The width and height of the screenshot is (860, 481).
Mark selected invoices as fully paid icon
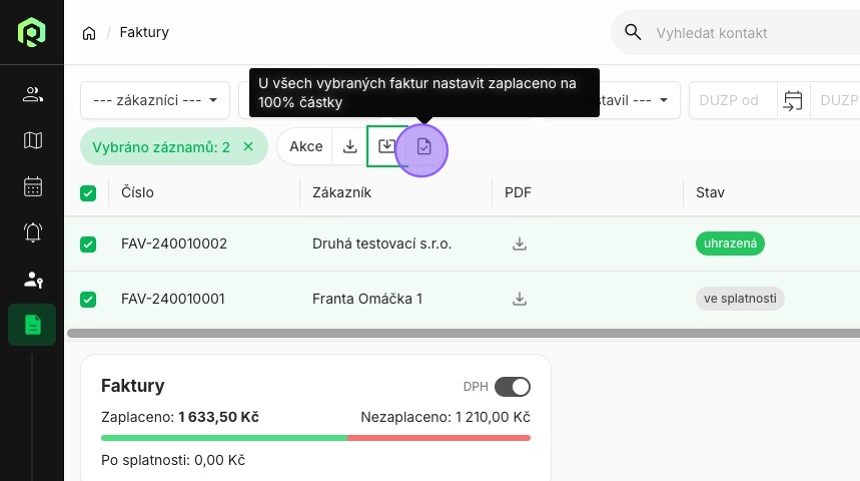pyautogui.click(x=423, y=147)
